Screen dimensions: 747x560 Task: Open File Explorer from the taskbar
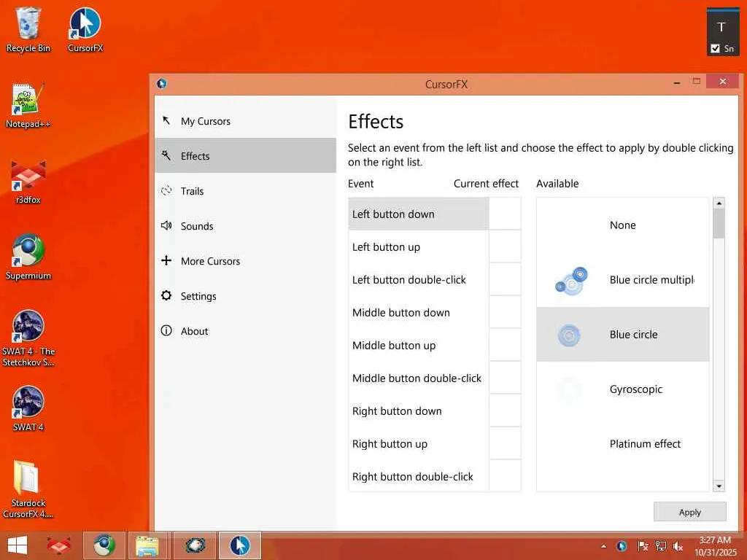147,545
